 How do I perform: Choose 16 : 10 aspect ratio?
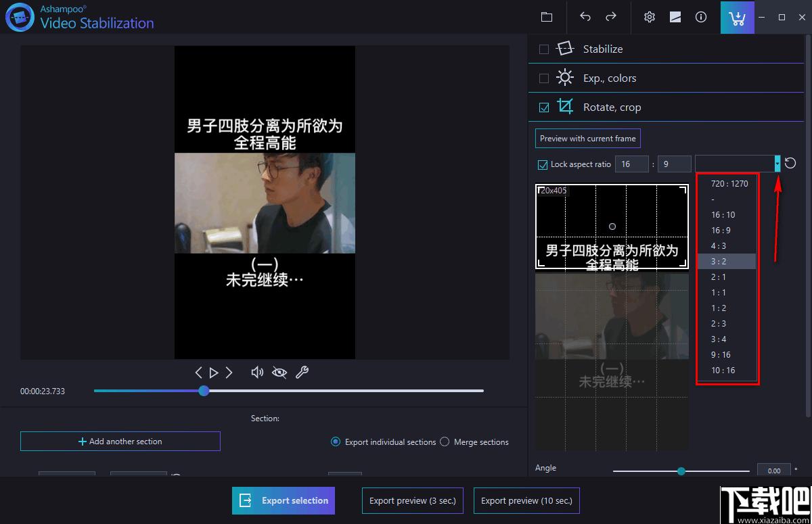tap(727, 215)
